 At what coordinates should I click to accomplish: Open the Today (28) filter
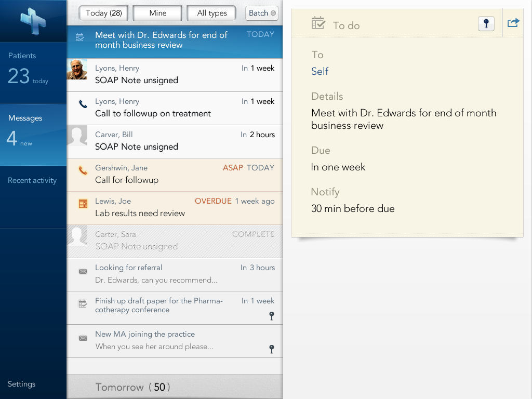coord(103,13)
